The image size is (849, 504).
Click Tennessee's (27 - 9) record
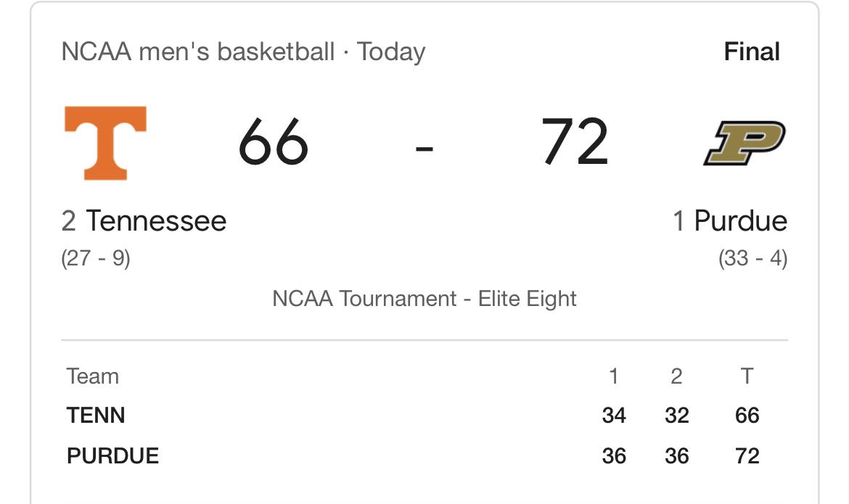pyautogui.click(x=96, y=258)
